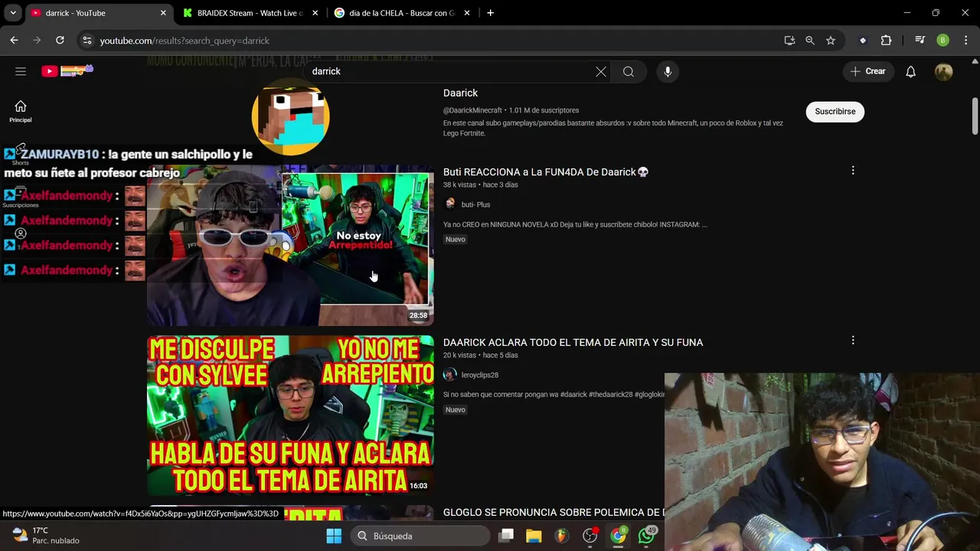Click leroyclips28 small channel avatar
This screenshot has height=551, width=980.
click(450, 375)
